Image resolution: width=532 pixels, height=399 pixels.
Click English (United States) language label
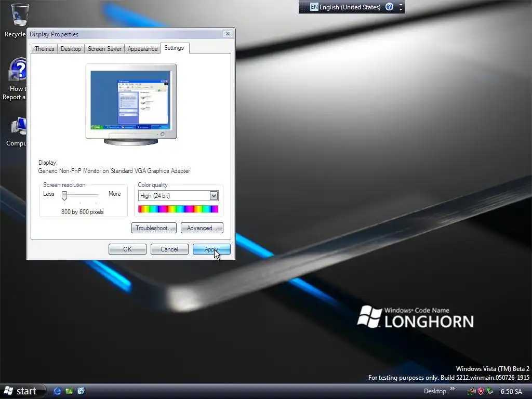pyautogui.click(x=350, y=7)
